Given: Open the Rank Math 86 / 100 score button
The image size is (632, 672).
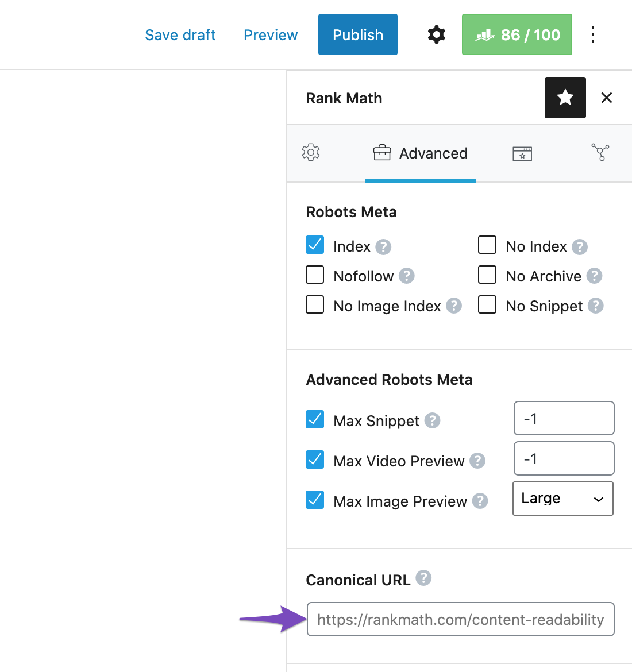Looking at the screenshot, I should tap(517, 34).
